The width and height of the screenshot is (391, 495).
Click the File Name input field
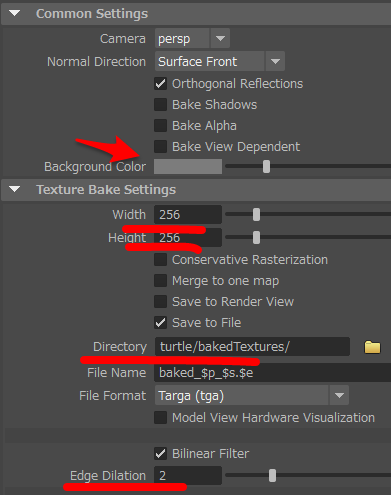[272, 372]
